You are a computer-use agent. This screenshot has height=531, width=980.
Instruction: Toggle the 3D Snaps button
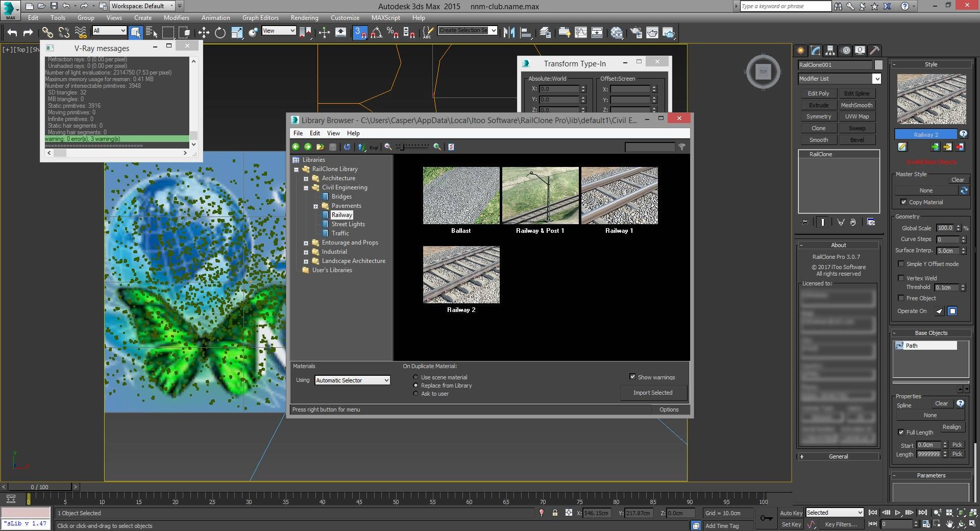click(360, 33)
